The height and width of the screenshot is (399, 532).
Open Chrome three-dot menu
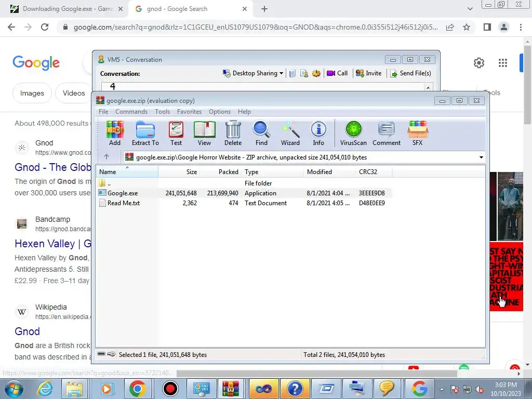(521, 27)
